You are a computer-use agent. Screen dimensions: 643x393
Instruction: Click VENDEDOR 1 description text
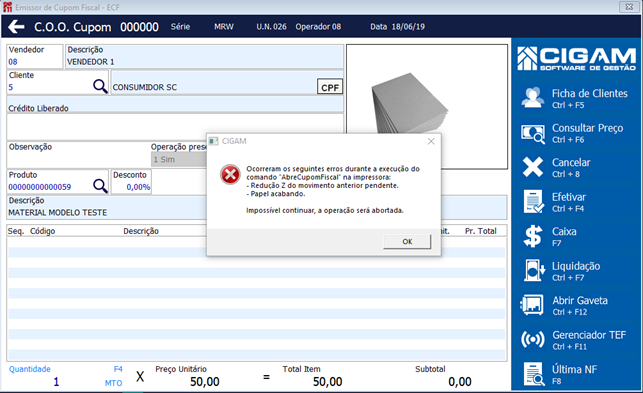coord(91,62)
